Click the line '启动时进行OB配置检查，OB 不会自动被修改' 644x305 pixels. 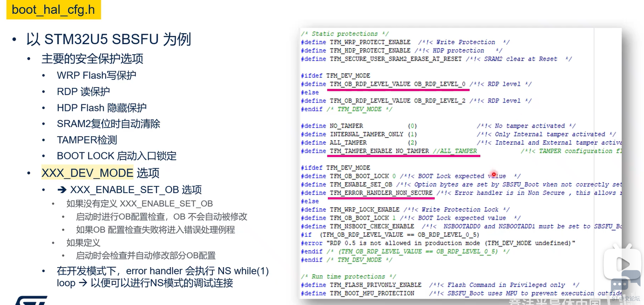[x=161, y=217]
